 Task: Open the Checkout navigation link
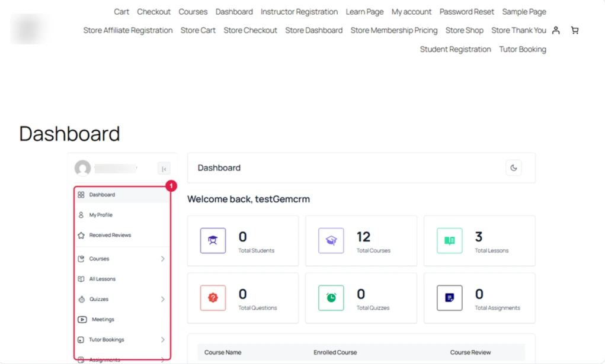pyautogui.click(x=153, y=12)
